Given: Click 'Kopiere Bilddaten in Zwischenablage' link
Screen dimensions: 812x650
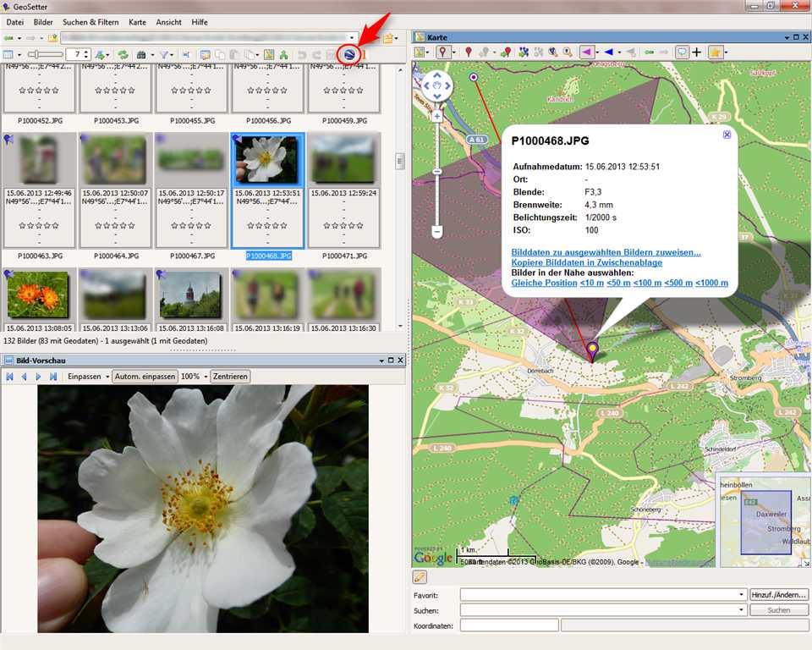Looking at the screenshot, I should pos(587,262).
